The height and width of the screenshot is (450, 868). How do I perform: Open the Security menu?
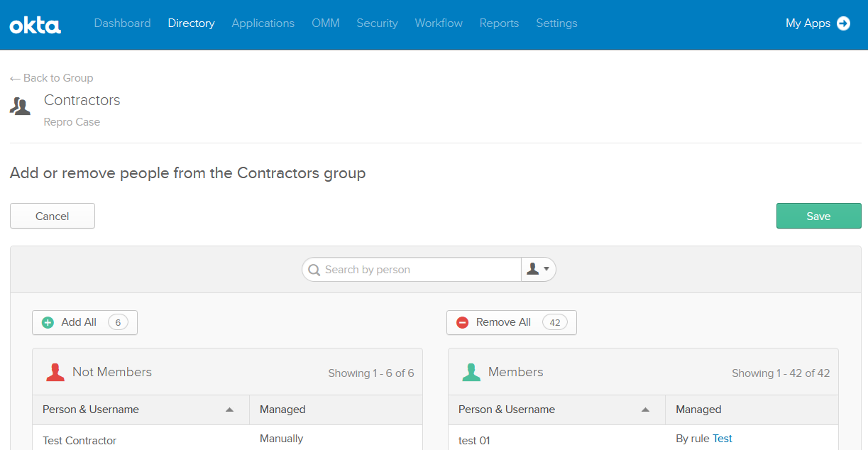(377, 23)
